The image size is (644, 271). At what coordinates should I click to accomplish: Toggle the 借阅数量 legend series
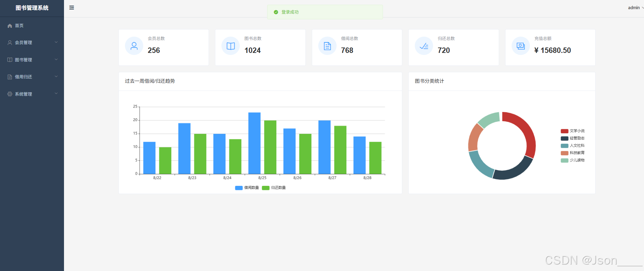(247, 188)
